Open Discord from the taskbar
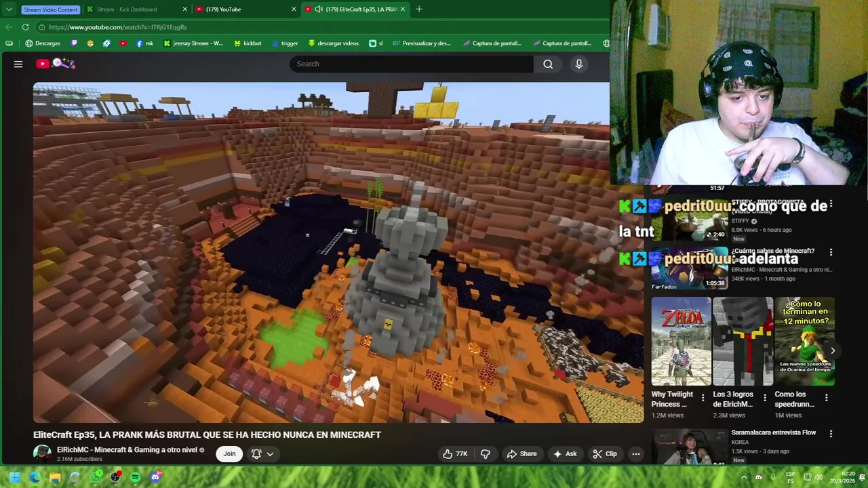 pos(155,477)
